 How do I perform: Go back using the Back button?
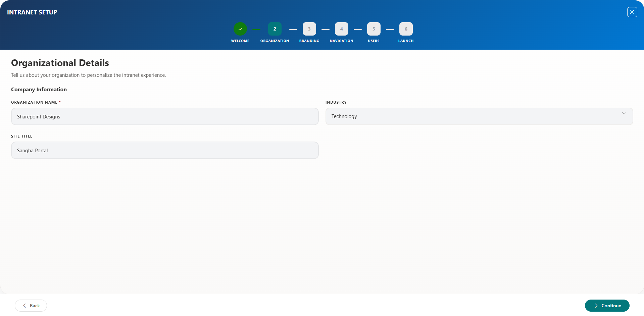pos(31,306)
